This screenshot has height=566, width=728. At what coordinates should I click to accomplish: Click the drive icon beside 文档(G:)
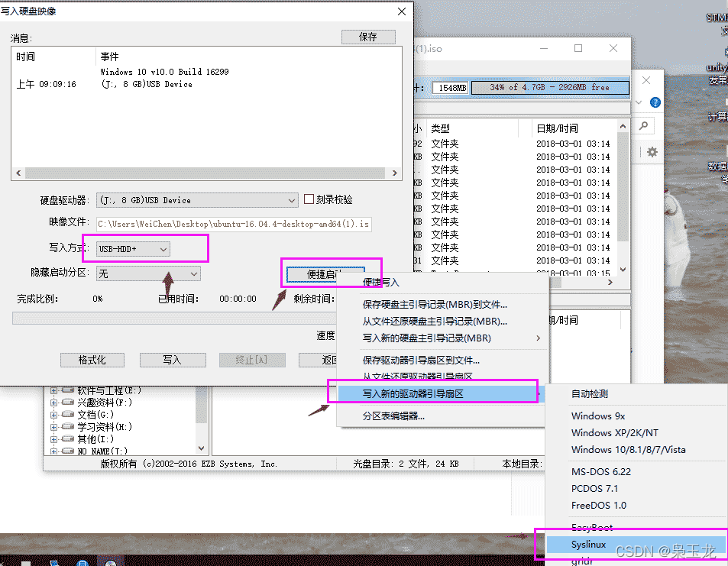[67, 415]
